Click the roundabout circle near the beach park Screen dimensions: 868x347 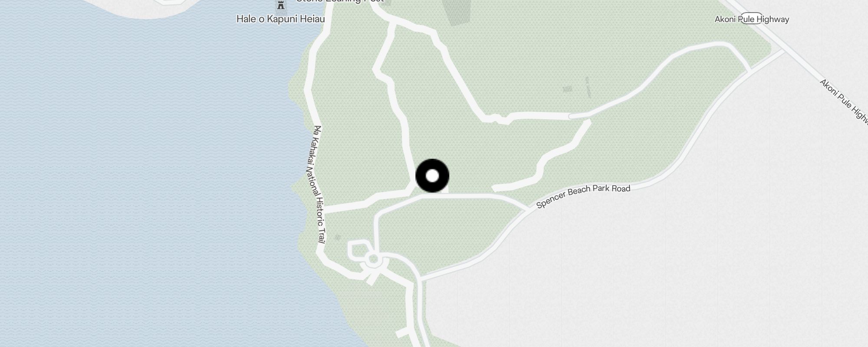(373, 260)
